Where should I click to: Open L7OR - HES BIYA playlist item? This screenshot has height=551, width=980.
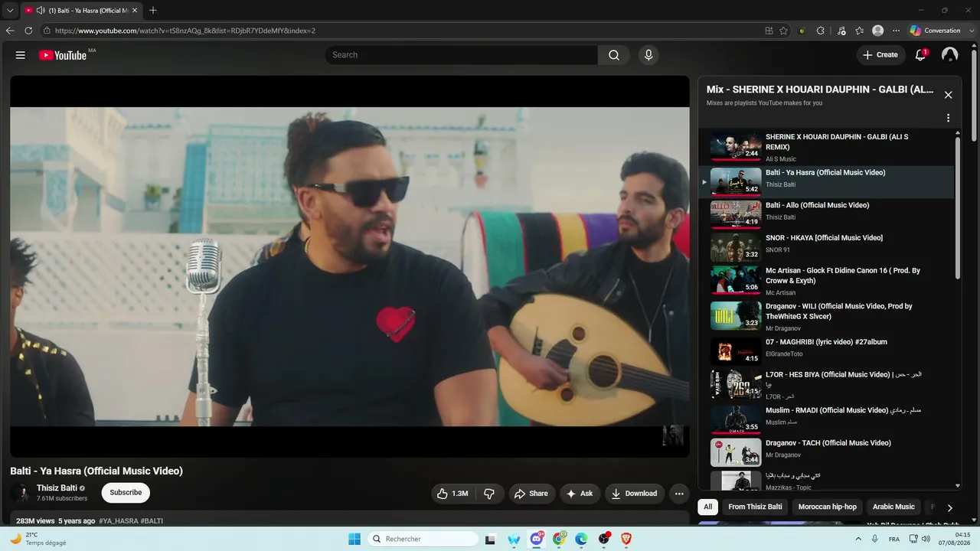[x=827, y=385]
